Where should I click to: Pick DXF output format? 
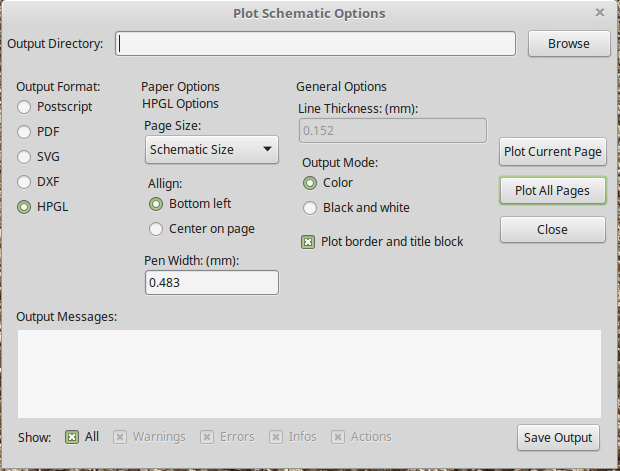[25, 181]
